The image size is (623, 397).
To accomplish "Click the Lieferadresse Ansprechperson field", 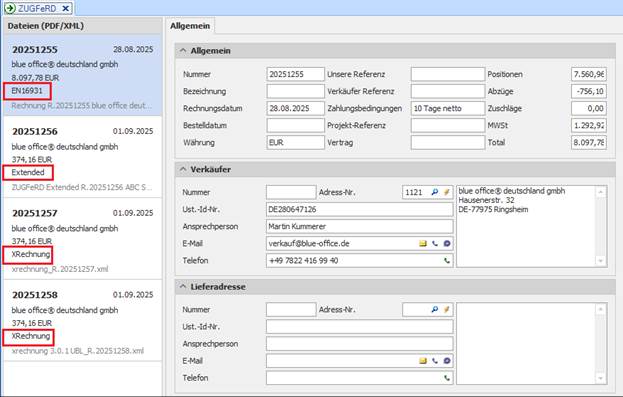I will 360,344.
